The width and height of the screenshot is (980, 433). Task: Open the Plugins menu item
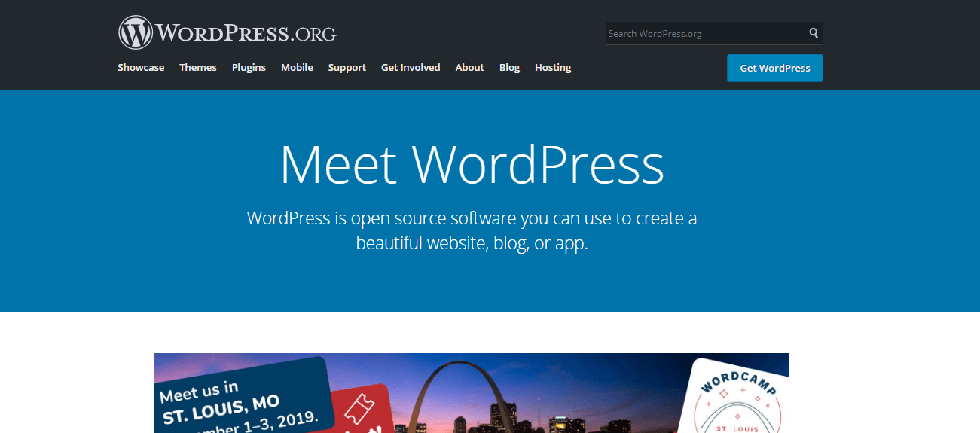pos(249,67)
